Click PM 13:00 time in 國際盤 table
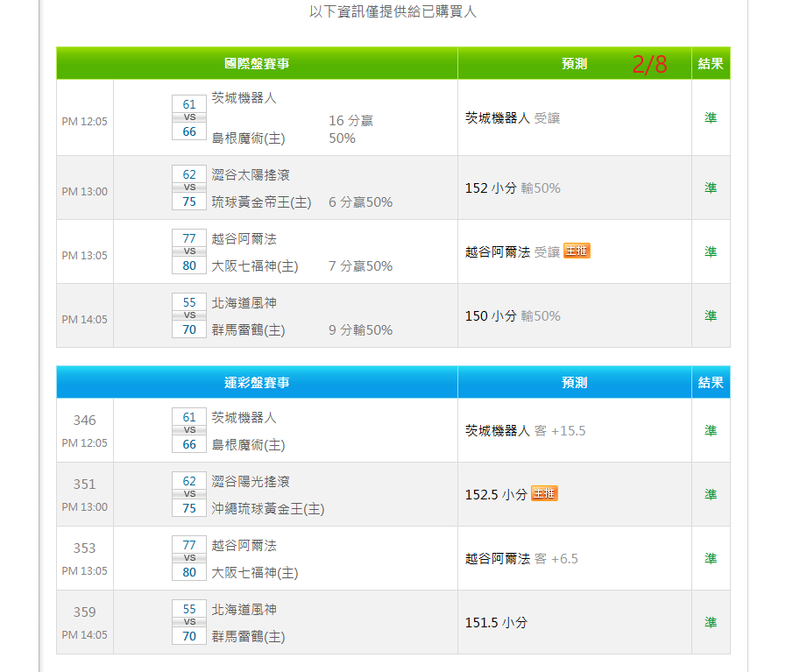The image size is (793, 672). click(x=84, y=192)
